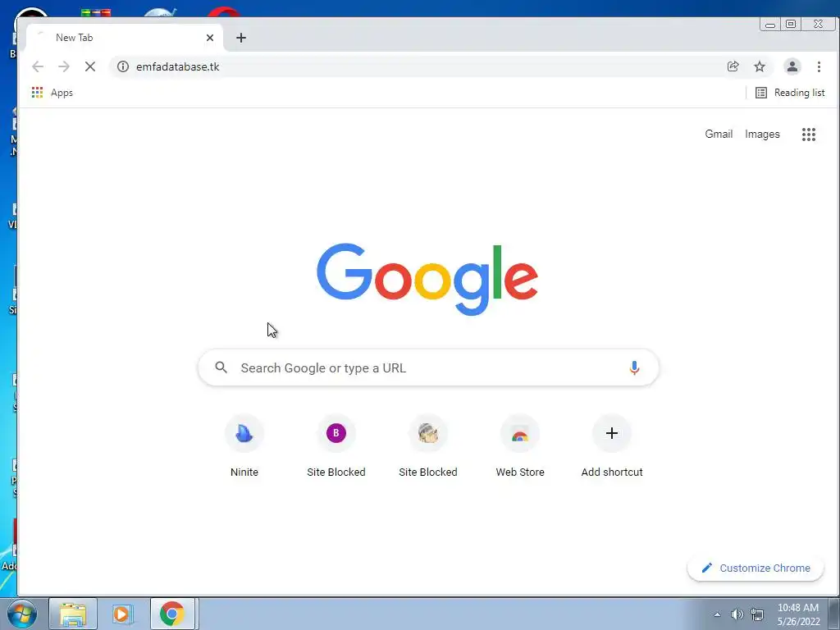
Task: Stop loading the page with the X button
Action: pyautogui.click(x=90, y=66)
